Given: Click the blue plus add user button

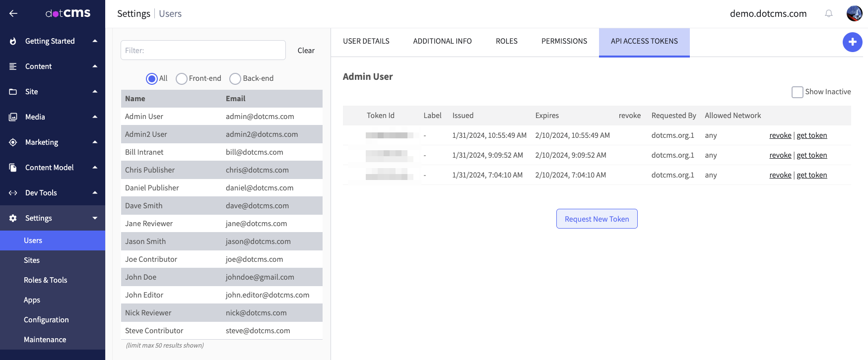Looking at the screenshot, I should [x=852, y=42].
